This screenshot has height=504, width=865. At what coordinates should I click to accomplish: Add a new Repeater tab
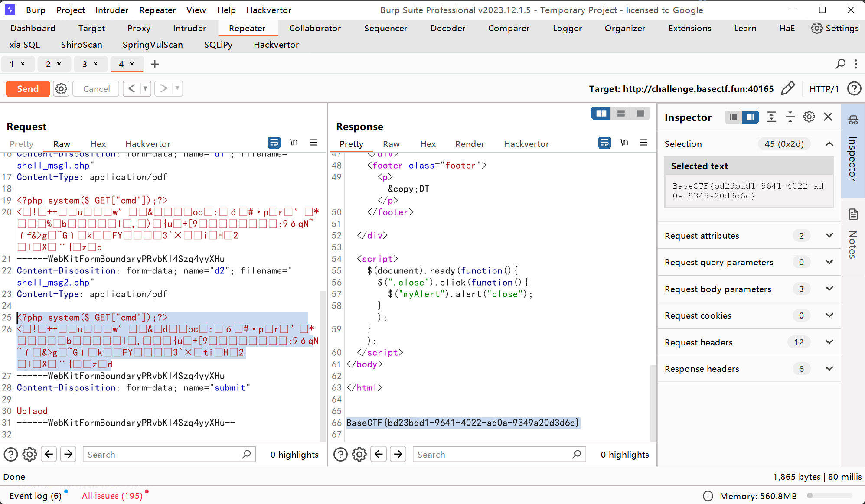tap(155, 64)
